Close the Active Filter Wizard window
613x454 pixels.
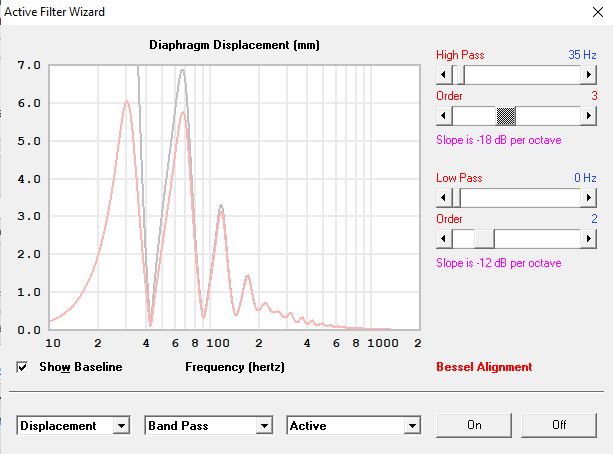(590, 11)
